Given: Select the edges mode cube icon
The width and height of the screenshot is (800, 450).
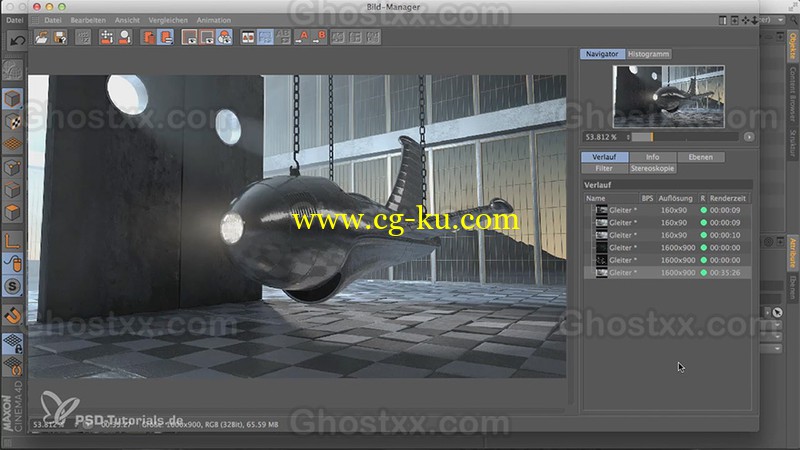Looking at the screenshot, I should (13, 189).
